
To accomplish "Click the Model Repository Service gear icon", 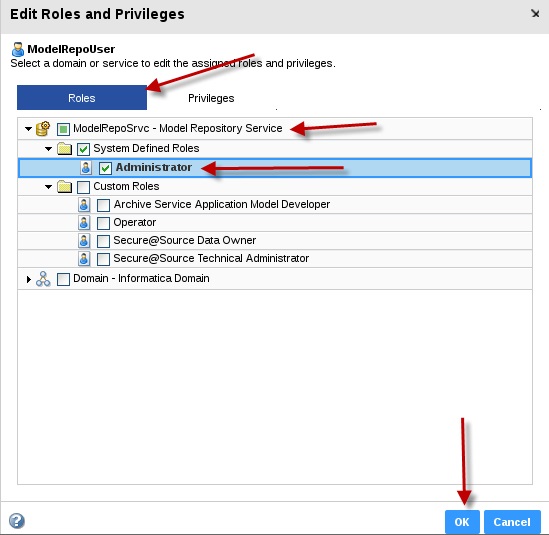I will click(x=43, y=128).
